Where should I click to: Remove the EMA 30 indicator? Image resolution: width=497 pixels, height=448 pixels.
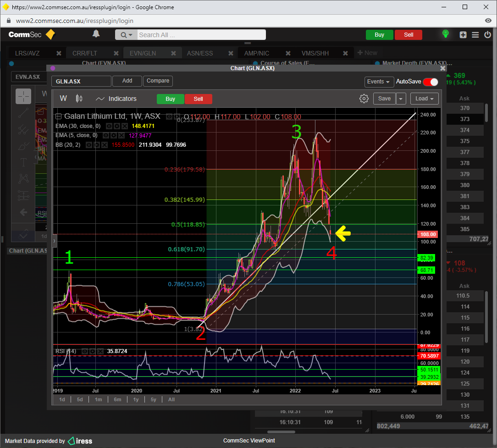(x=125, y=126)
